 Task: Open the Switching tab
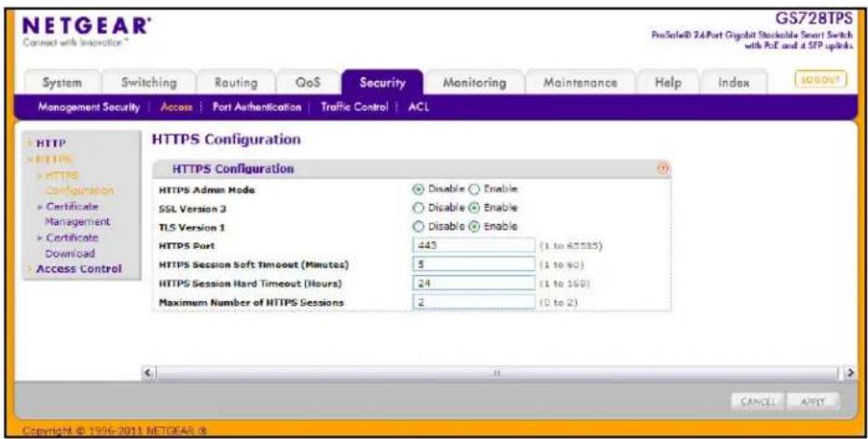point(149,83)
